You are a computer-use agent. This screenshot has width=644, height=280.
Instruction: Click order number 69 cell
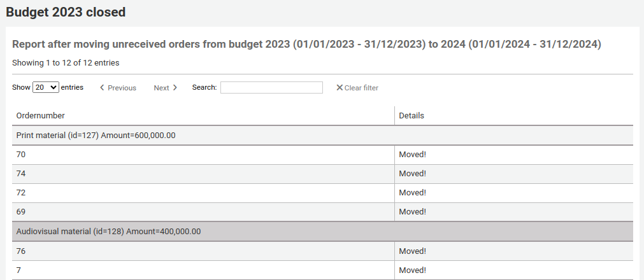[x=21, y=211]
